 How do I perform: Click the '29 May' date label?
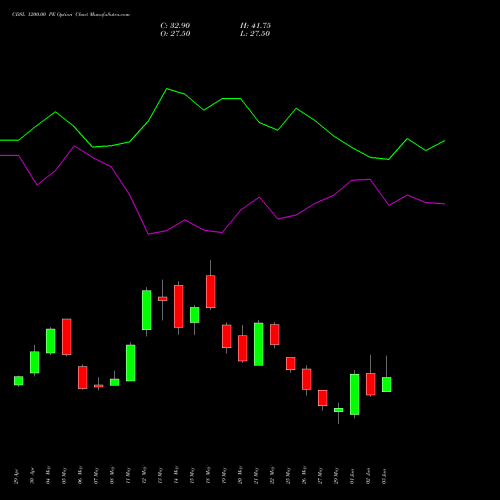[x=337, y=475]
